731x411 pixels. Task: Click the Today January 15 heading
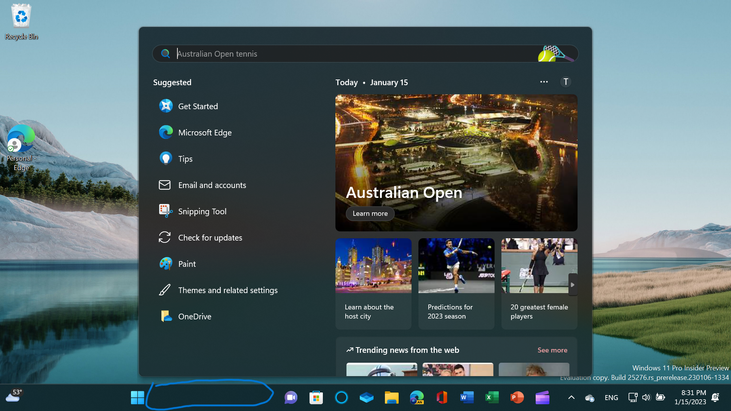[372, 82]
